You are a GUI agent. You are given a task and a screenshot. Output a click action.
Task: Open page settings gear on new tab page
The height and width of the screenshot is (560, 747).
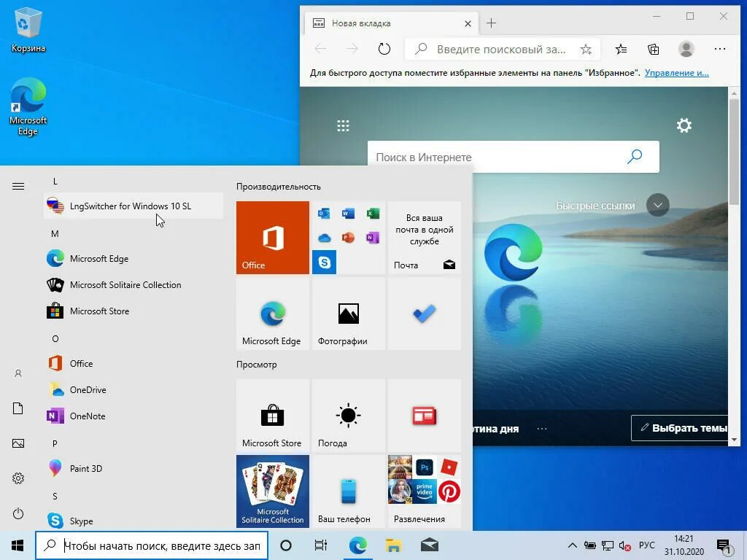(684, 125)
